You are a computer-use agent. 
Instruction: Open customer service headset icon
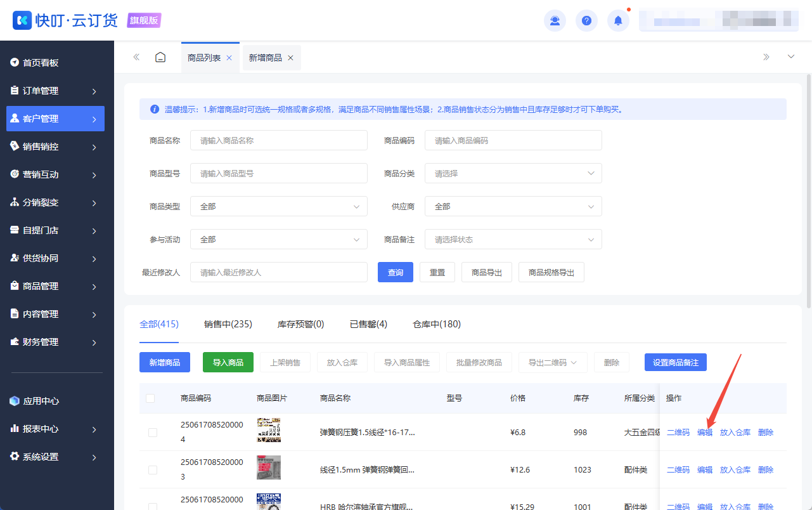point(555,21)
